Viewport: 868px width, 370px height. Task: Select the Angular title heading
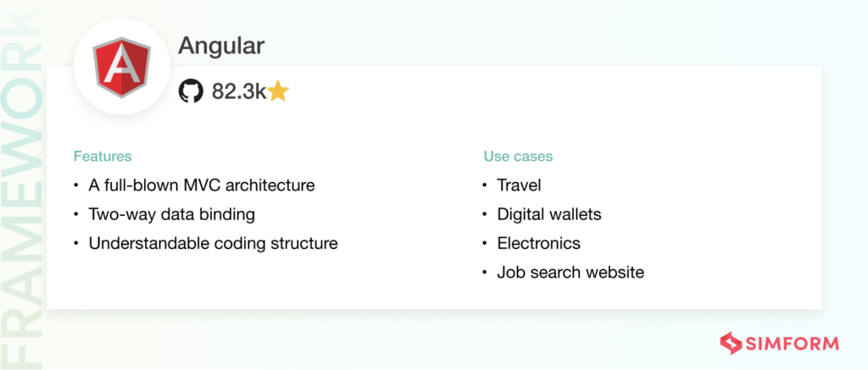(221, 47)
